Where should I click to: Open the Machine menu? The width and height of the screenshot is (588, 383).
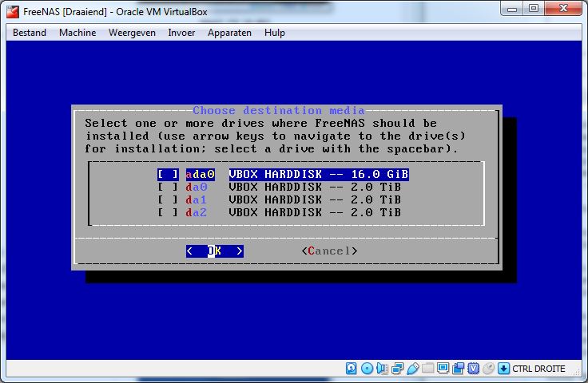tap(77, 33)
